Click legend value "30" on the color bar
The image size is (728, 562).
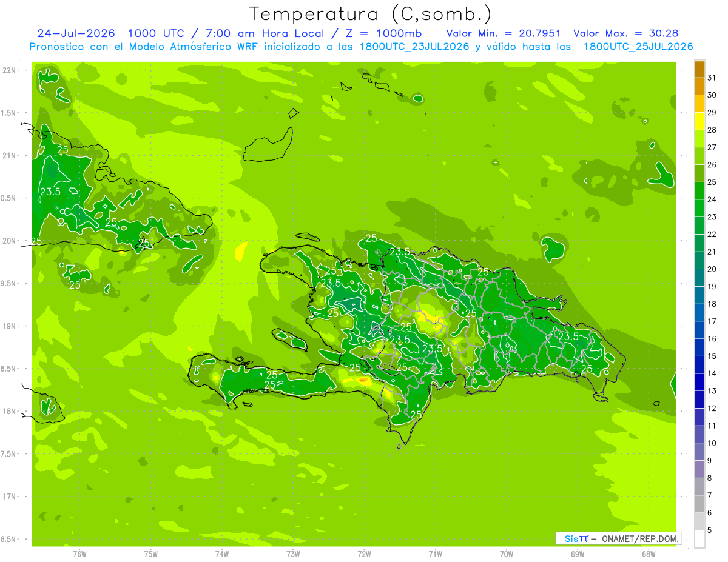pos(712,95)
